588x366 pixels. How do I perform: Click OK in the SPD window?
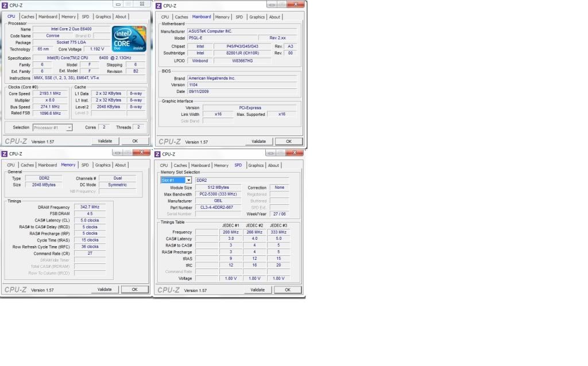[288, 290]
